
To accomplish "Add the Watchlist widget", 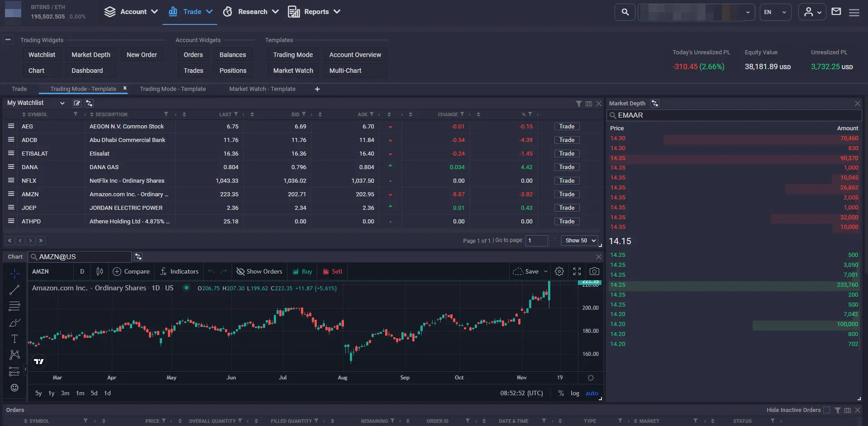I will coord(42,55).
